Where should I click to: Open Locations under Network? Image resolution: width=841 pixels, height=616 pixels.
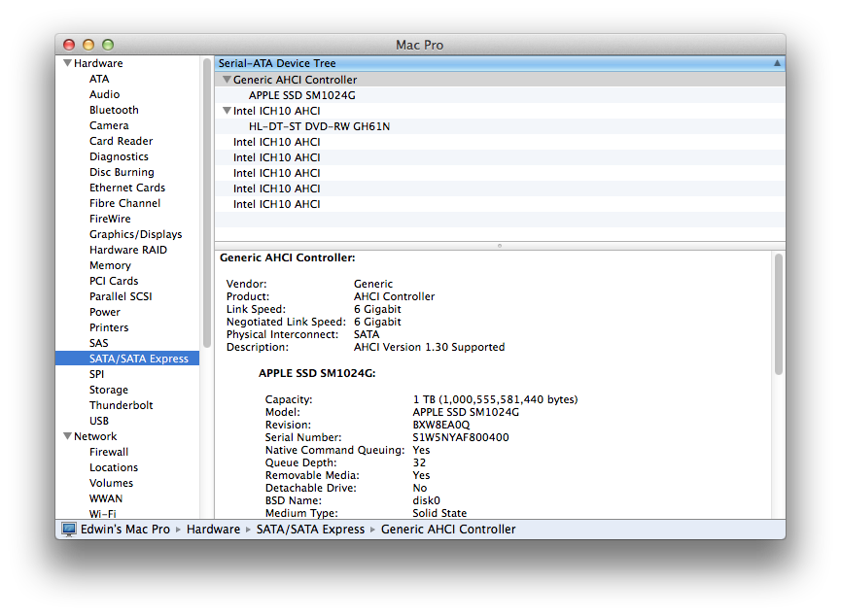(x=114, y=467)
